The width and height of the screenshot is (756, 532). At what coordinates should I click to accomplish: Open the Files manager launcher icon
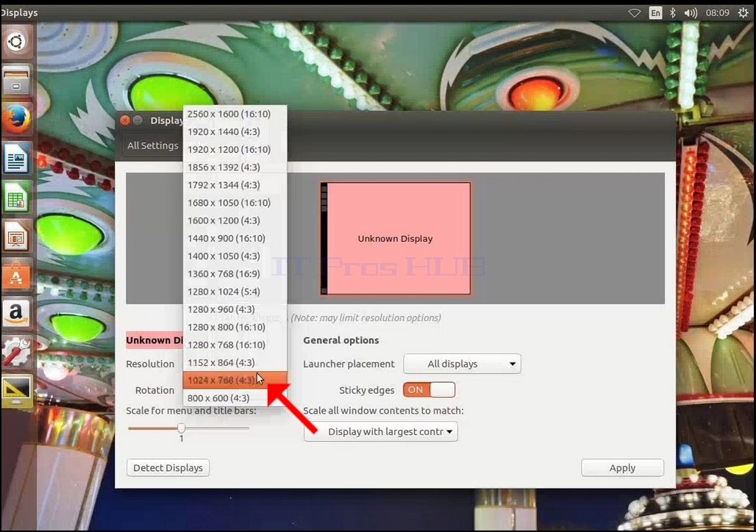tap(16, 80)
